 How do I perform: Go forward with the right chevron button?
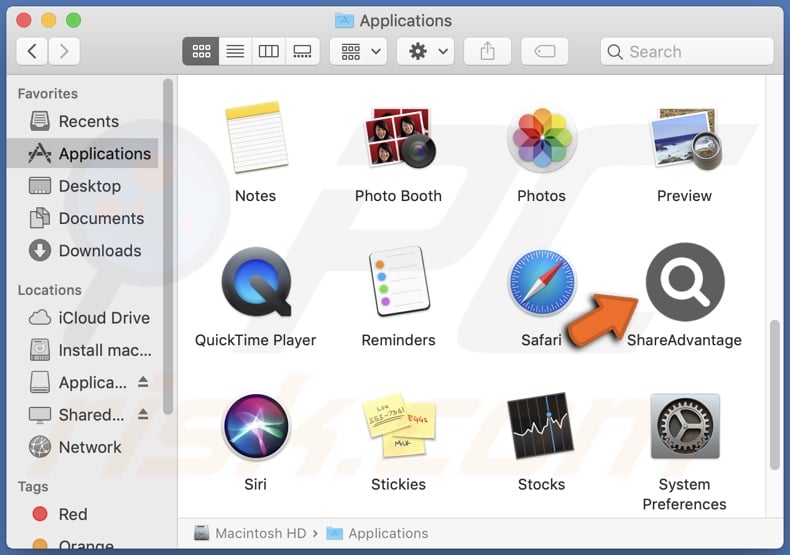click(63, 51)
